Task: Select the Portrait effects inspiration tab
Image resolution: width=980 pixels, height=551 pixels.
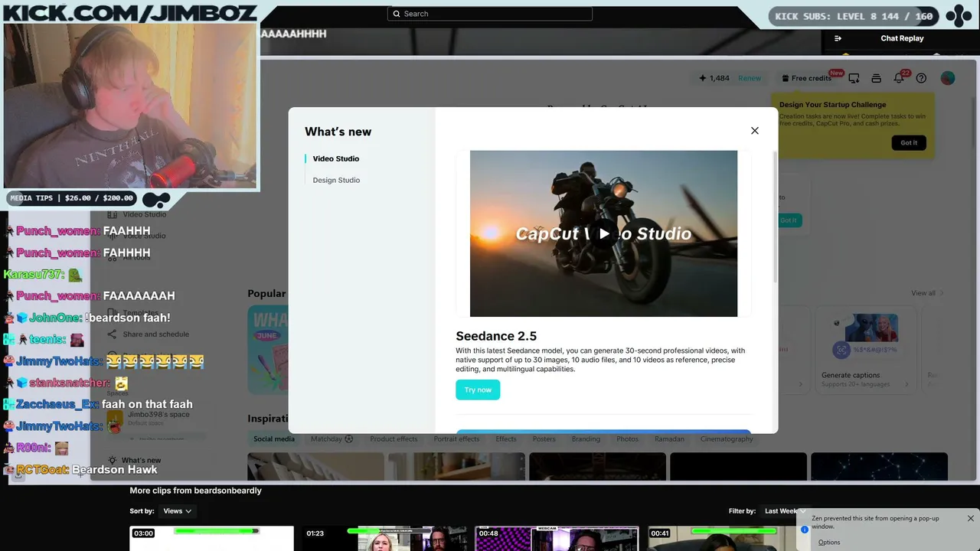Action: click(456, 439)
